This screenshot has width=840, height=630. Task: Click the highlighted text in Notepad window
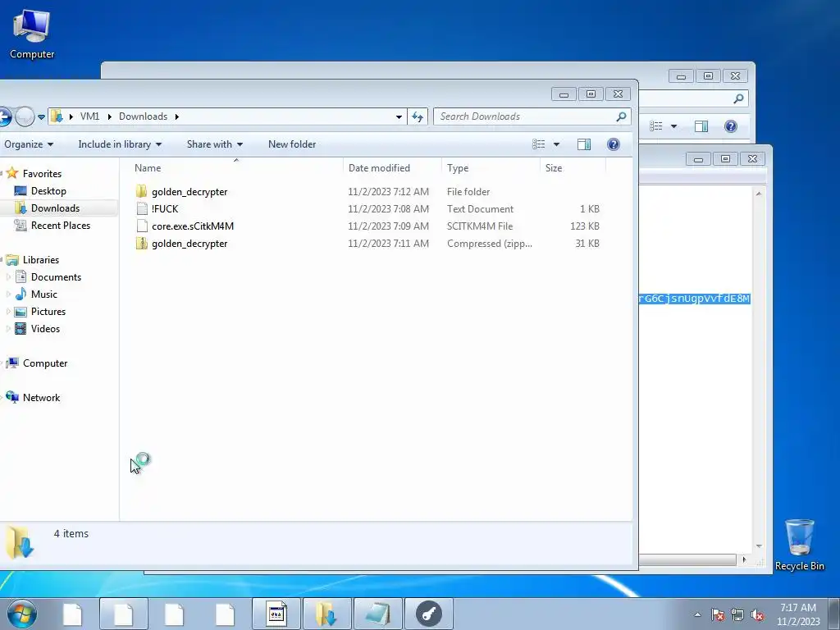pyautogui.click(x=694, y=299)
